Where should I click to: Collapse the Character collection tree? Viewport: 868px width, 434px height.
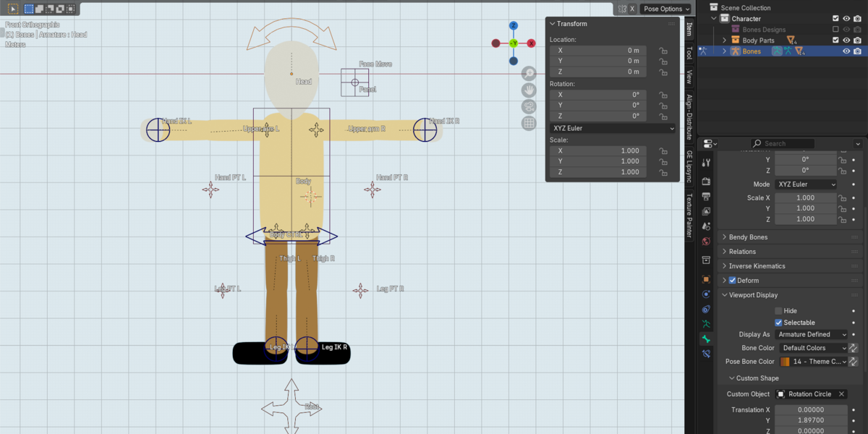(713, 19)
